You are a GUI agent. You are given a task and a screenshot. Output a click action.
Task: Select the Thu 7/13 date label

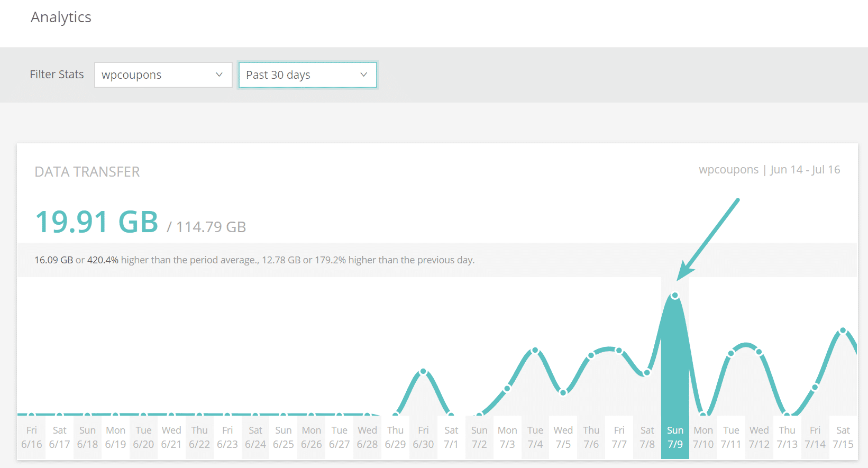(787, 437)
